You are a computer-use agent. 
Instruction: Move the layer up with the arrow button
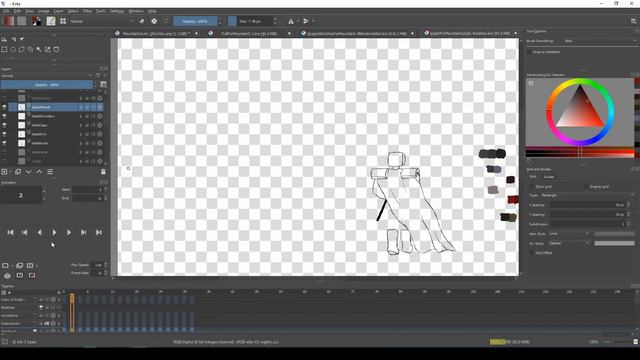[39, 172]
